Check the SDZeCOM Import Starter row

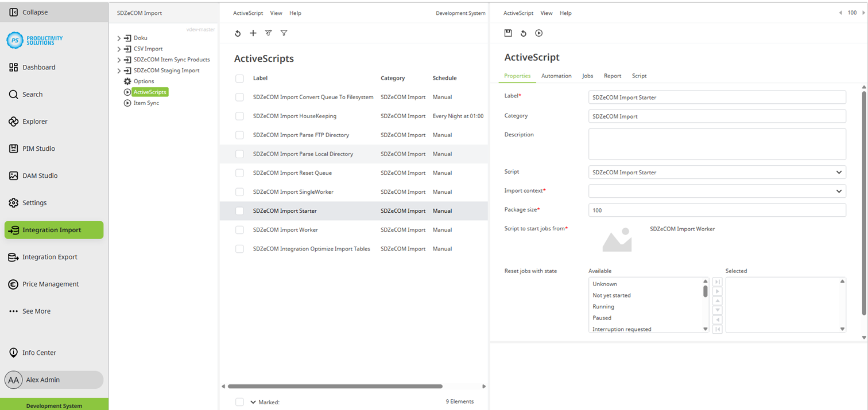239,211
